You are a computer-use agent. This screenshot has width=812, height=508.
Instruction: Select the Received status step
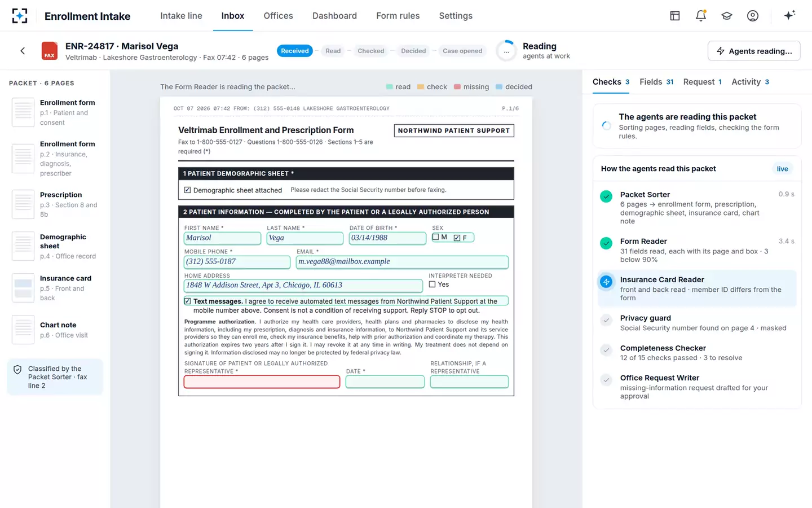[x=295, y=51]
